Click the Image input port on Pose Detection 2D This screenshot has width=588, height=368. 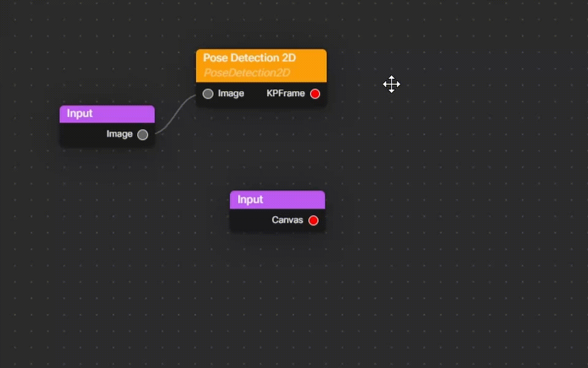point(208,94)
